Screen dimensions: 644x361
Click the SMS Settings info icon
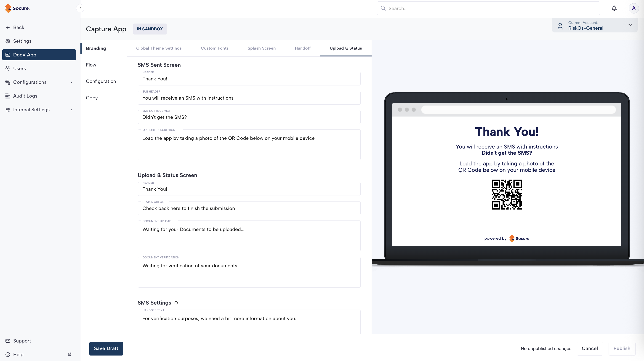click(x=176, y=303)
